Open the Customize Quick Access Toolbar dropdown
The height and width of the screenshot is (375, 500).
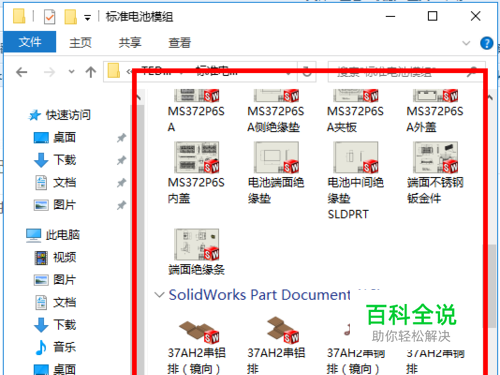(87, 18)
